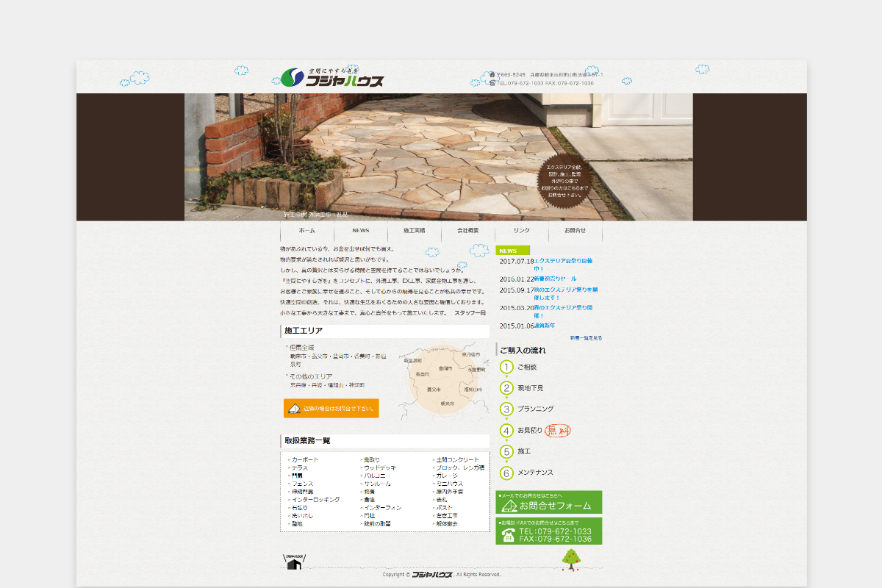Click the envelope icon on お問合せフォーム

click(x=509, y=506)
